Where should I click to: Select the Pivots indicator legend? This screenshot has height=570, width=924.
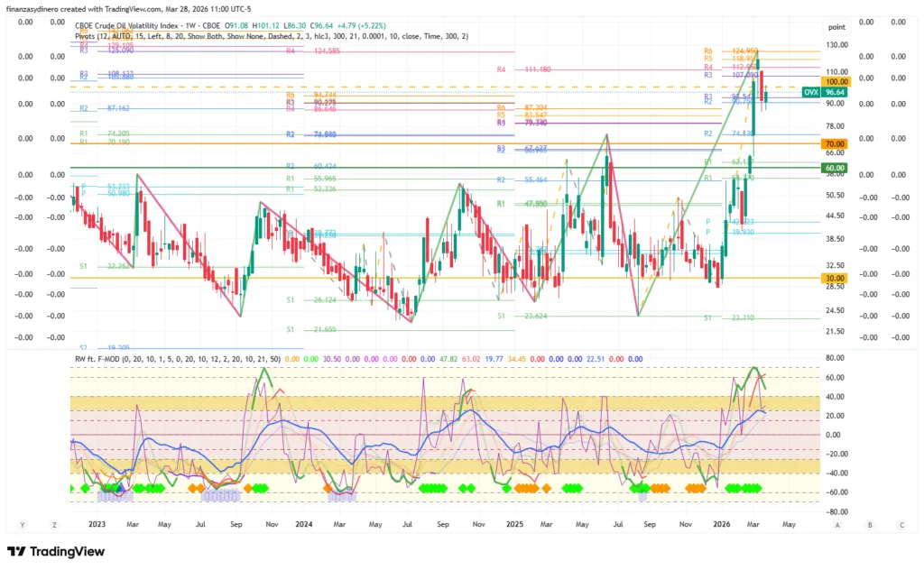[x=88, y=36]
